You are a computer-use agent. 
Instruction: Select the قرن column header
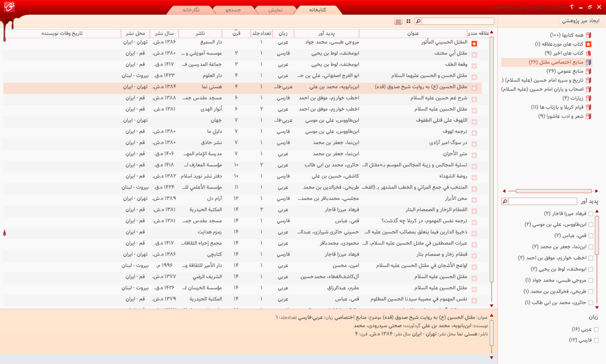[x=236, y=34]
